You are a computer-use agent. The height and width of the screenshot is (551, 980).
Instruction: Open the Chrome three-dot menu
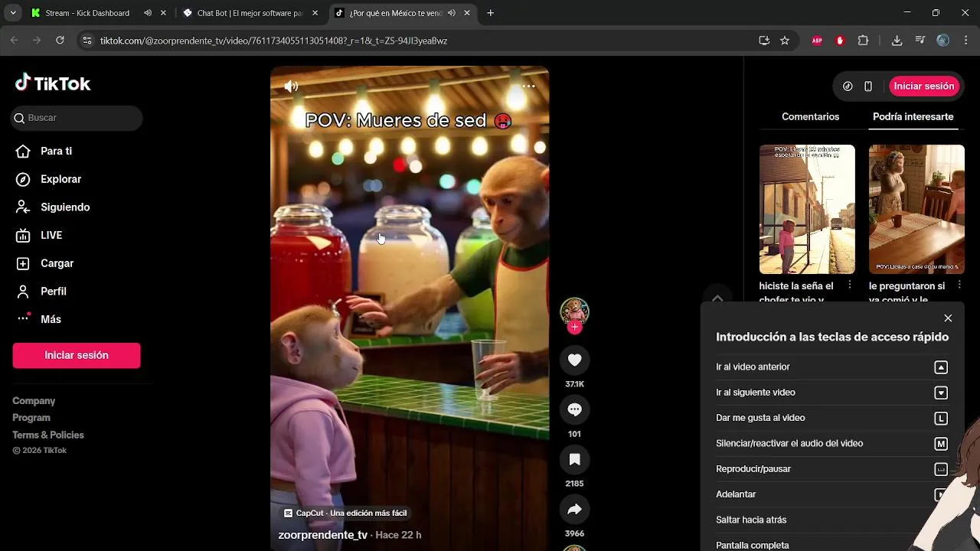pyautogui.click(x=966, y=41)
